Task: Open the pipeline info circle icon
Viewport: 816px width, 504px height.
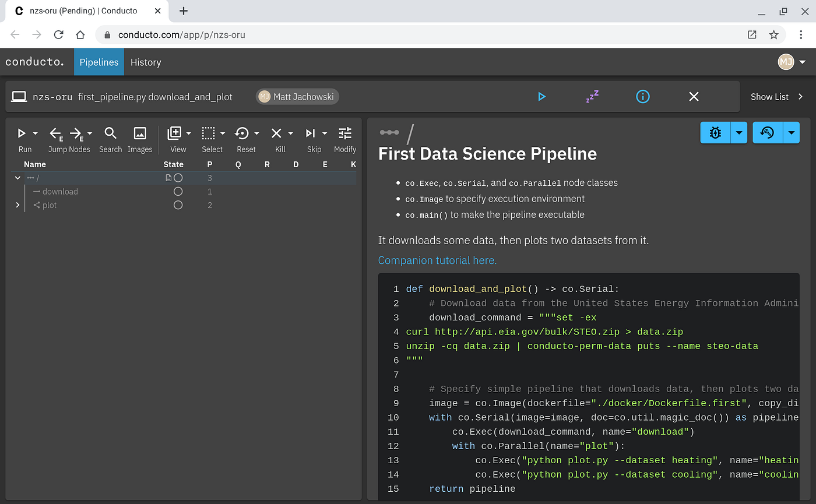Action: click(642, 97)
